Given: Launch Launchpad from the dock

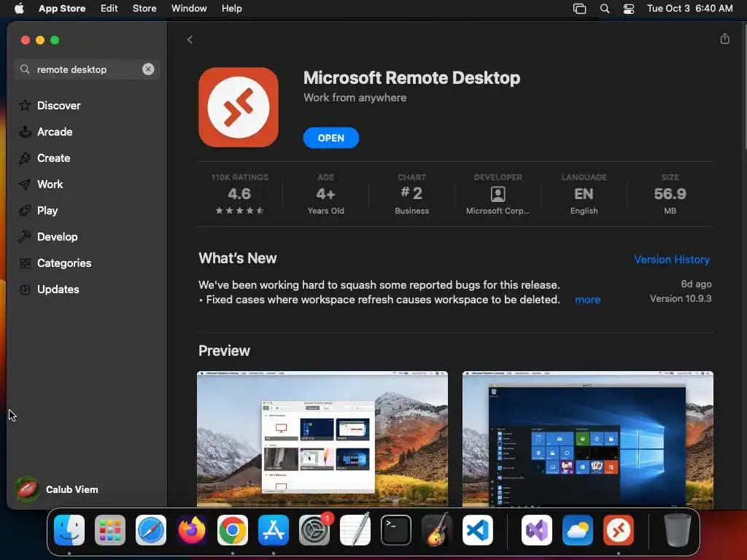Looking at the screenshot, I should tap(110, 530).
